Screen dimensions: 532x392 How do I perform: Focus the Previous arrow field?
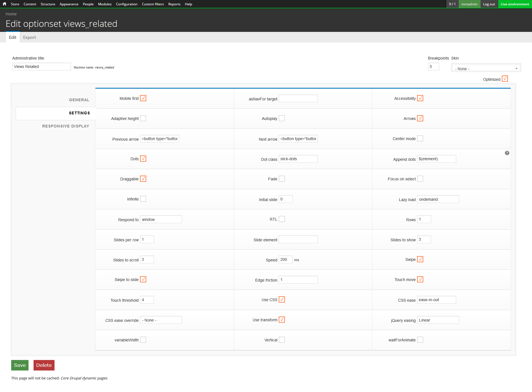pos(159,139)
